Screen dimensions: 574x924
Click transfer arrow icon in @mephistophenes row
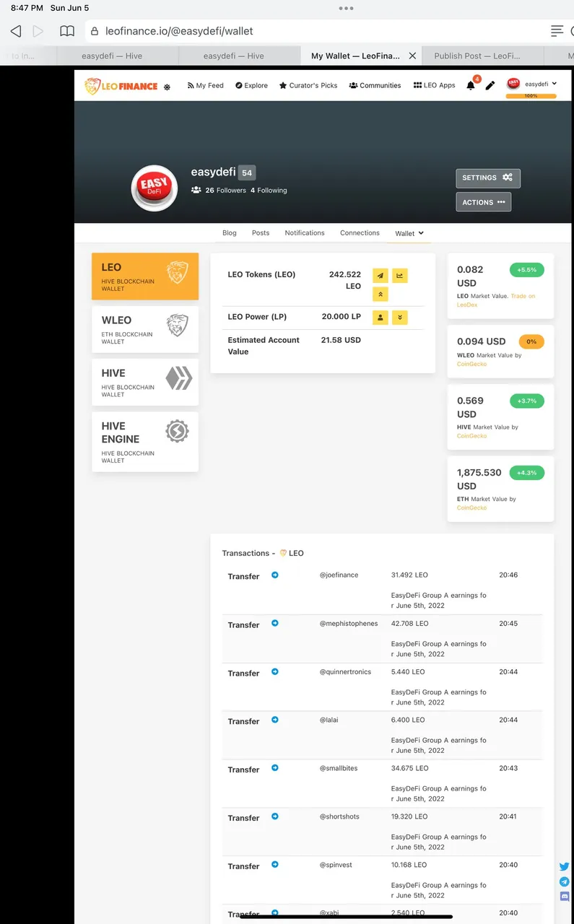point(275,623)
